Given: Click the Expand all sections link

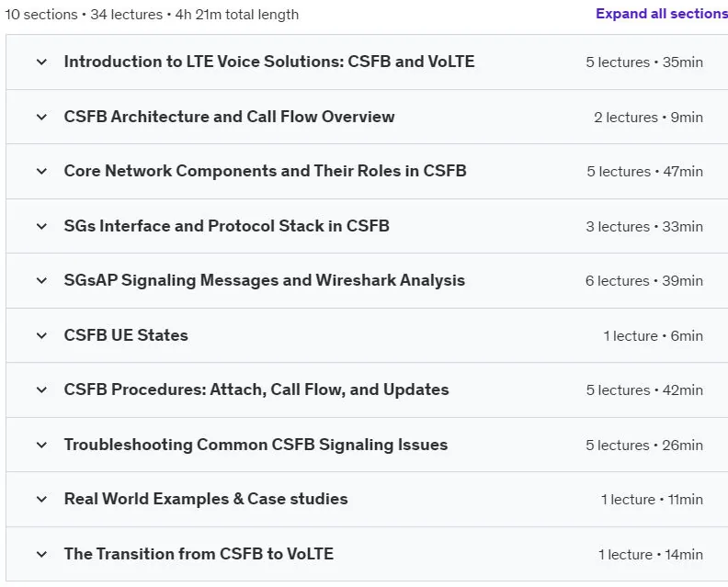Looking at the screenshot, I should click(662, 14).
